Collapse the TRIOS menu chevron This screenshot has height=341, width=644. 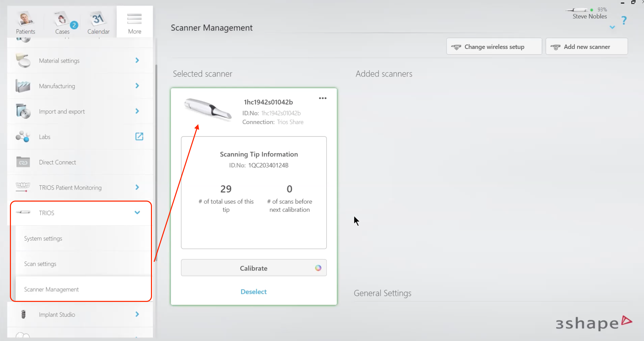click(x=137, y=213)
